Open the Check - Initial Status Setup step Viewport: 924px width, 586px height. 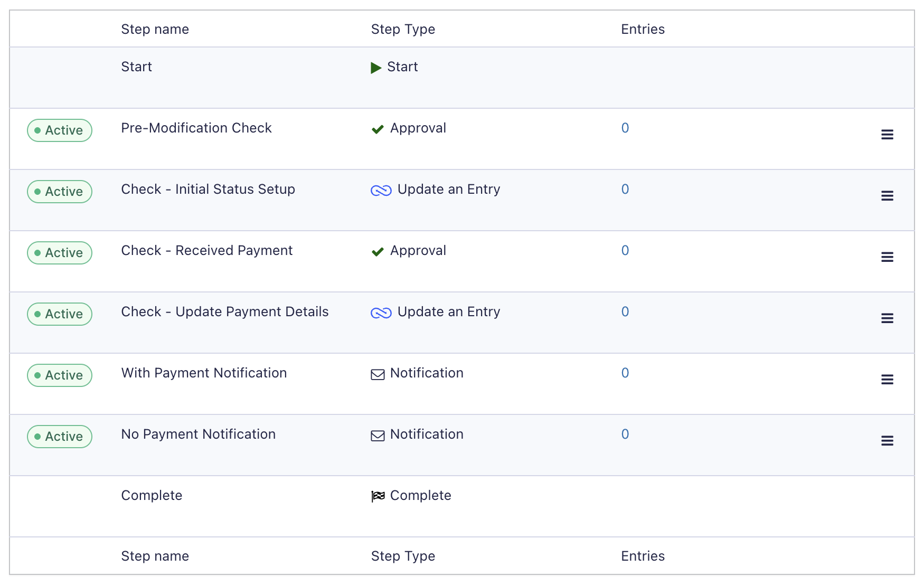(208, 189)
